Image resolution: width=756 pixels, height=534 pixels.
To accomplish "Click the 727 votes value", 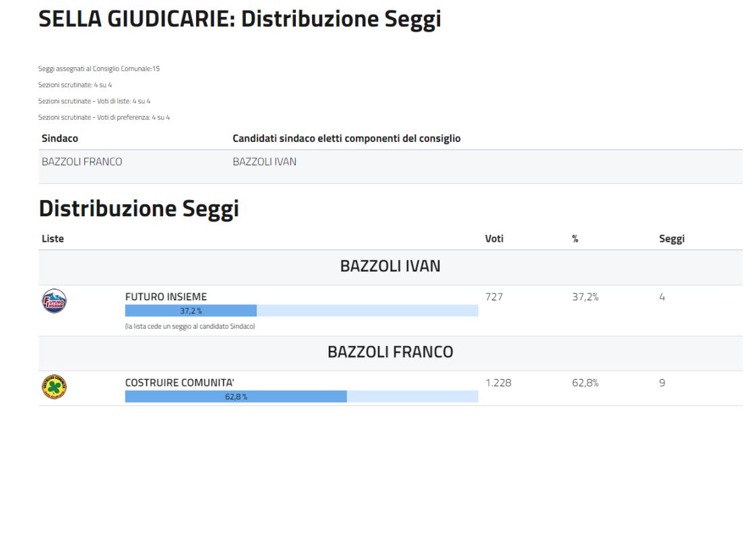I will pyautogui.click(x=494, y=297).
